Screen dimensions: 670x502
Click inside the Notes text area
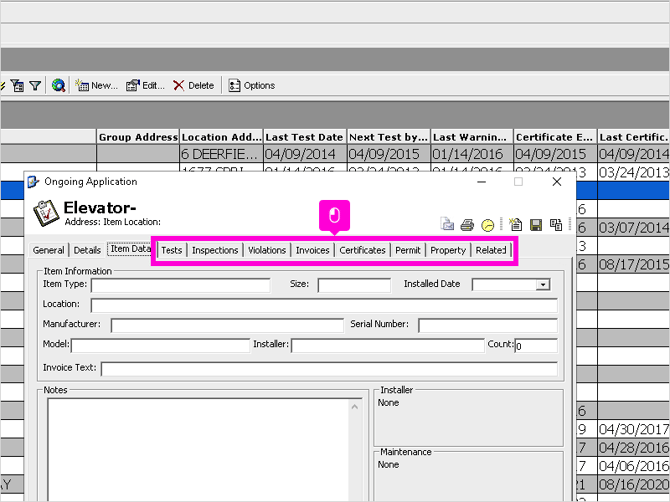[199, 449]
